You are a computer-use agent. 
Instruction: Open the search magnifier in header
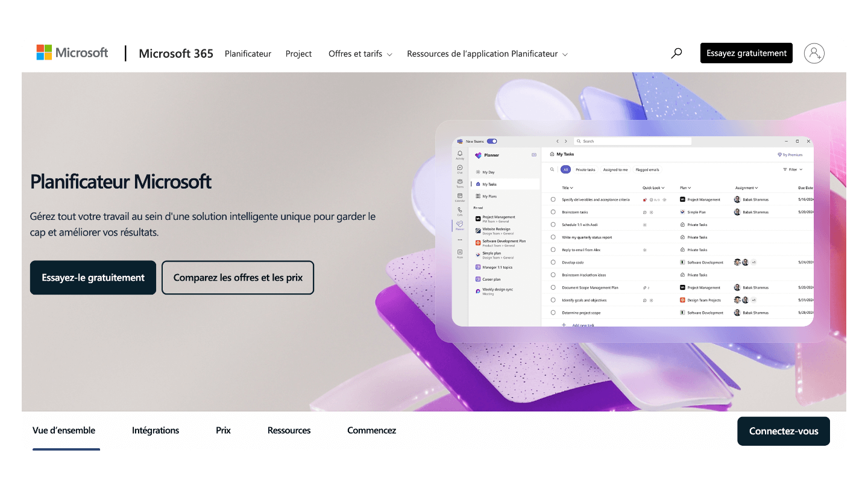677,53
